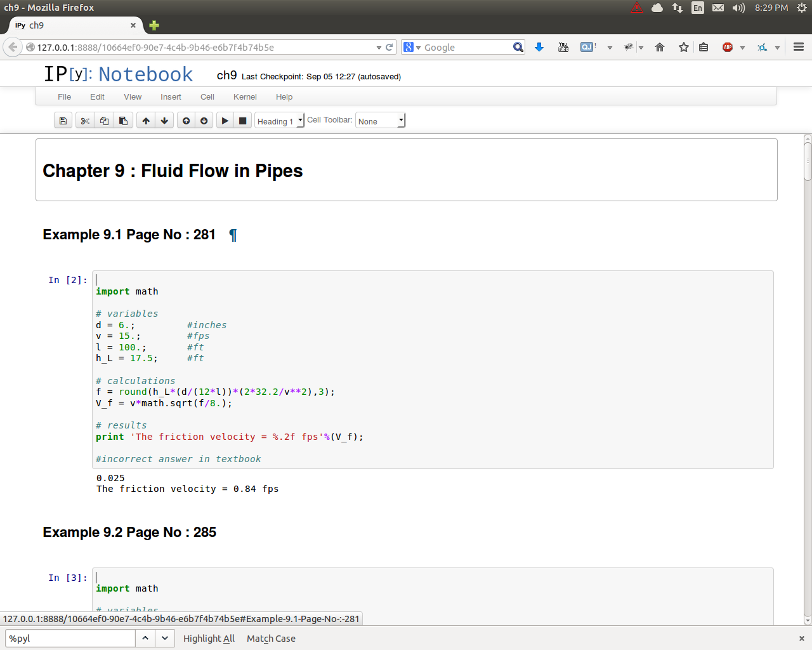Copy the selected cell
This screenshot has width=812, height=650.
click(x=104, y=121)
